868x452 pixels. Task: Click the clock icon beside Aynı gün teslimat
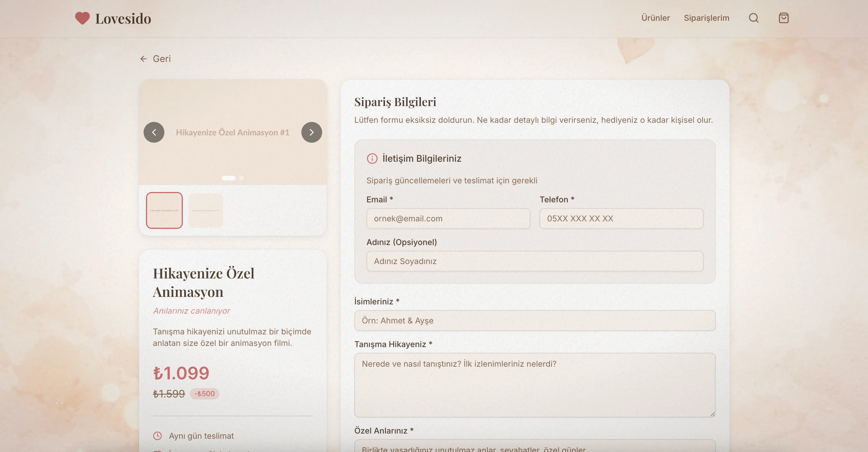pyautogui.click(x=158, y=436)
